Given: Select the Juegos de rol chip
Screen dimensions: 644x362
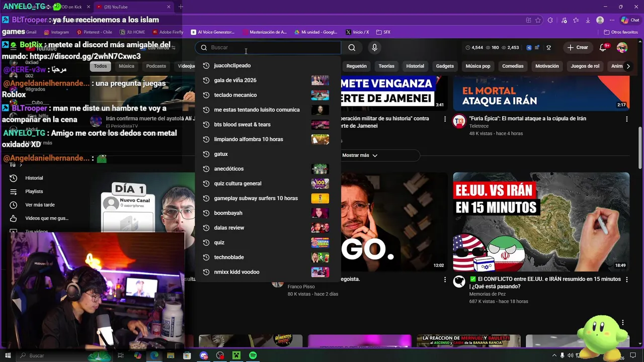Looking at the screenshot, I should (585, 66).
